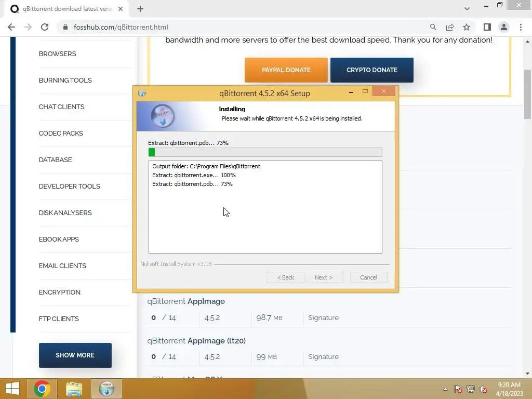Open CODEC PACKS category
This screenshot has width=532, height=399.
pyautogui.click(x=61, y=134)
